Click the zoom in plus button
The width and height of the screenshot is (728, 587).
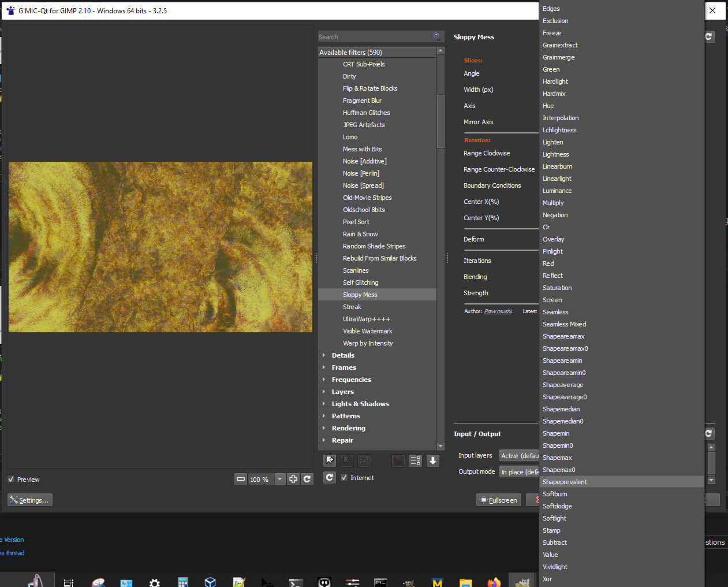click(x=293, y=479)
